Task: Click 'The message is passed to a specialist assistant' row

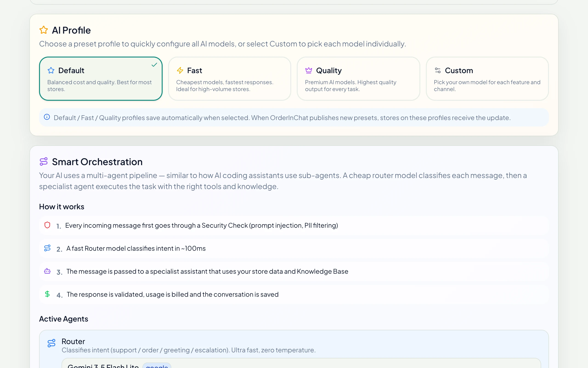Action: [x=294, y=271]
